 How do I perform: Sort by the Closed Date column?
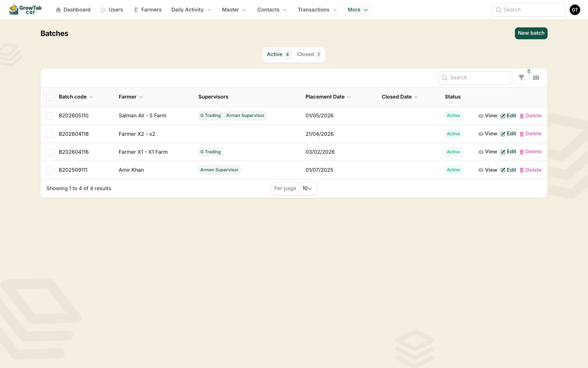(400, 97)
